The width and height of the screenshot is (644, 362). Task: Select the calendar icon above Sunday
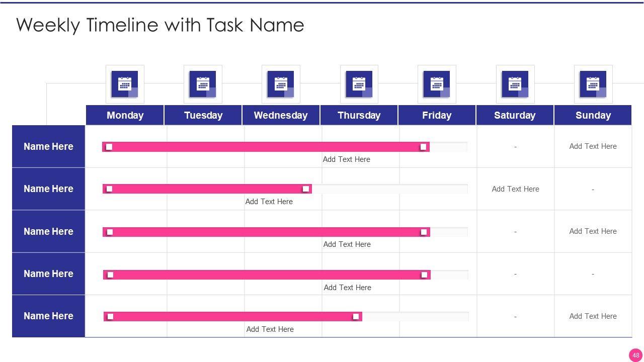pos(593,84)
